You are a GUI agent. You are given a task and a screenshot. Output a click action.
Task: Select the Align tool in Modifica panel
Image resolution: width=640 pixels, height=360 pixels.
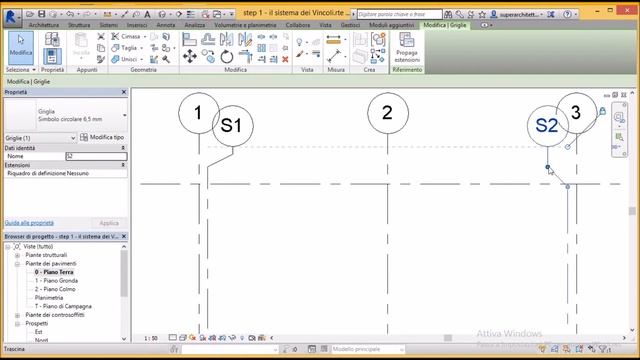pyautogui.click(x=189, y=40)
